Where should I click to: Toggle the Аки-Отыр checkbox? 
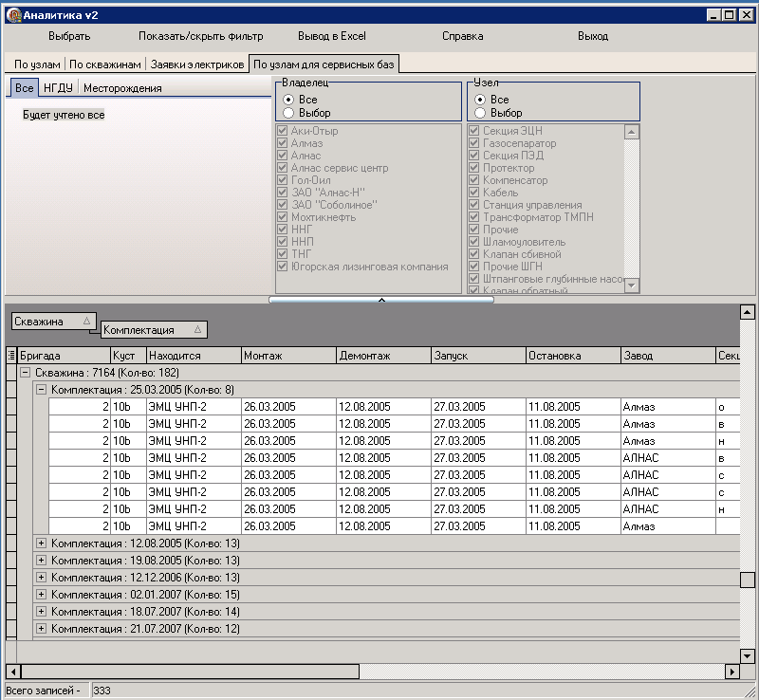tap(283, 131)
